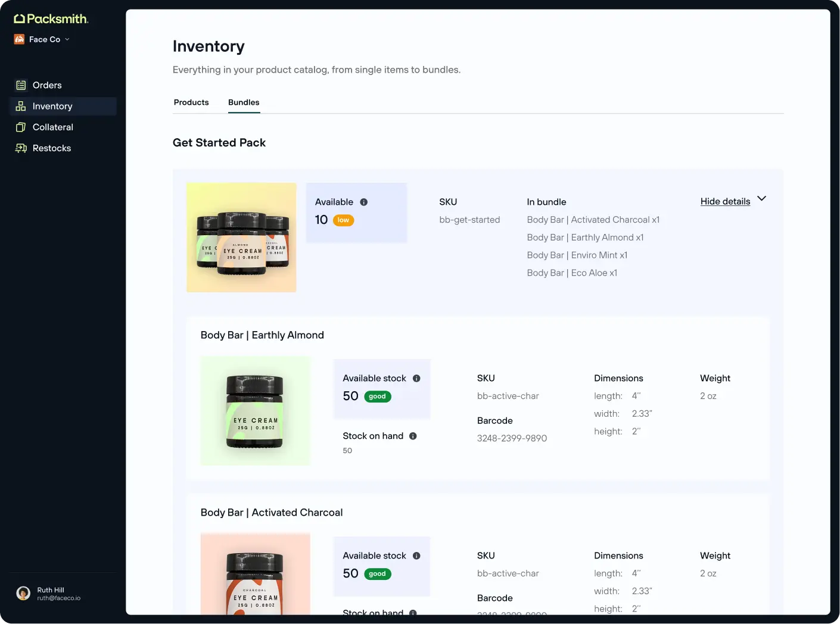Collapse bundle details with the chevron
Screen dimensions: 840x624
761,198
